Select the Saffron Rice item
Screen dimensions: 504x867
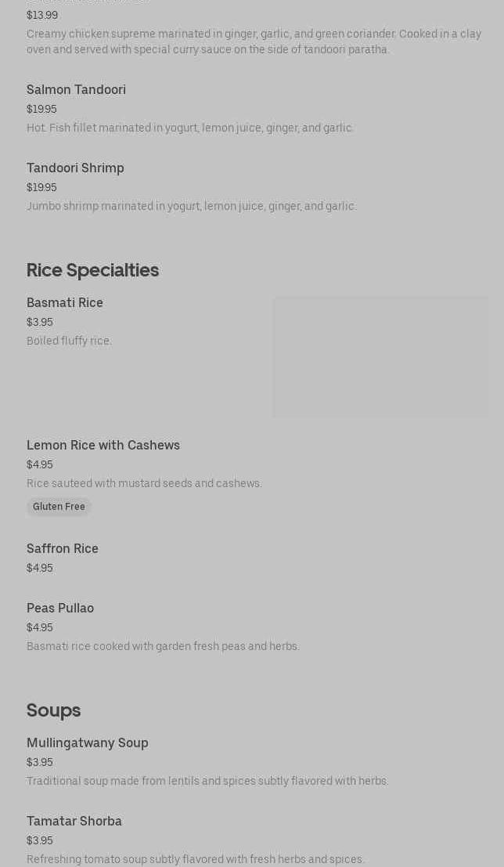(63, 549)
